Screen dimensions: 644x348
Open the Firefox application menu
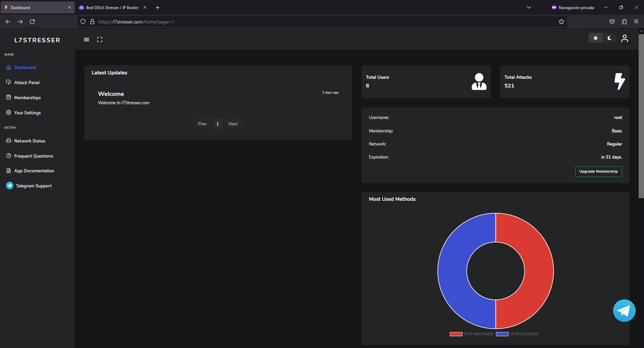(636, 22)
